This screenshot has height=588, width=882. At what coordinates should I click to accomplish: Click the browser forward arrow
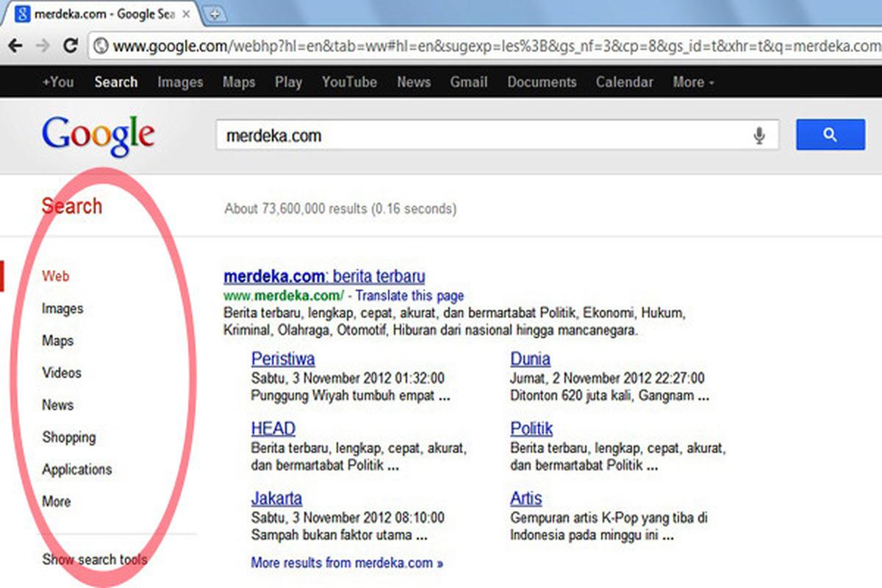[x=43, y=46]
